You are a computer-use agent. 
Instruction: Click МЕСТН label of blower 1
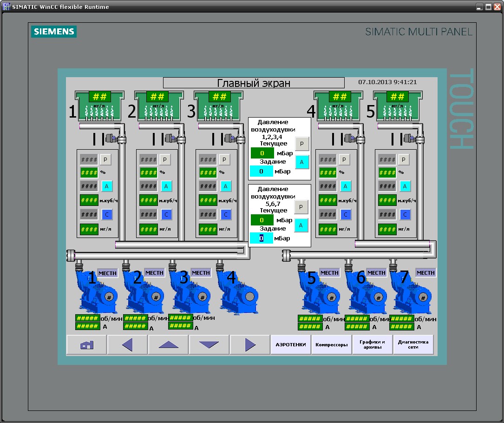107,273
